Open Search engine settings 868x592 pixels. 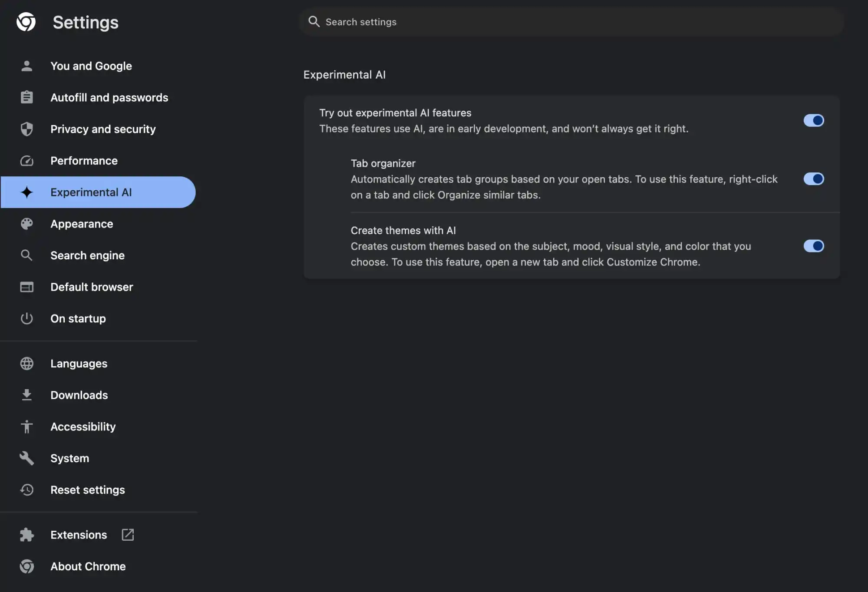click(98, 255)
